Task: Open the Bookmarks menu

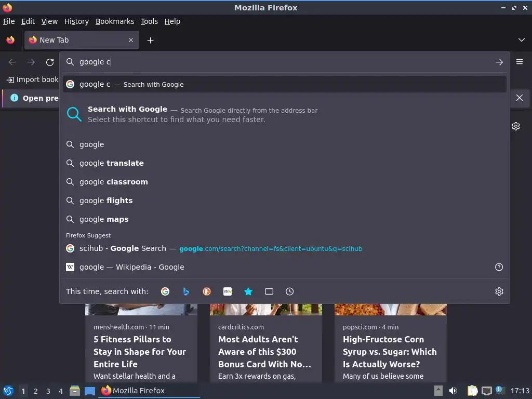Action: (x=115, y=21)
